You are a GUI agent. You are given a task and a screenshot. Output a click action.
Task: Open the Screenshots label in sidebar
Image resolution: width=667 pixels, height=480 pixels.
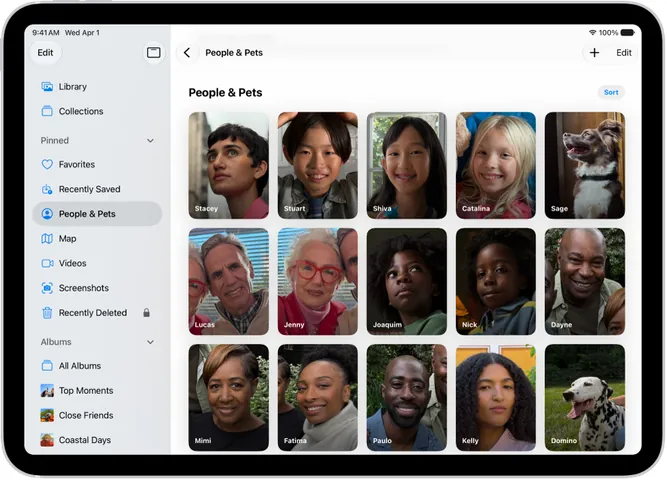click(84, 288)
